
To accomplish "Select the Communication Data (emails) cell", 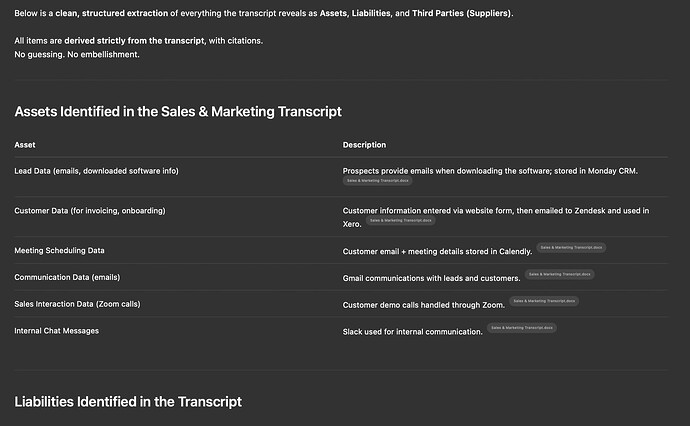I will 67,277.
